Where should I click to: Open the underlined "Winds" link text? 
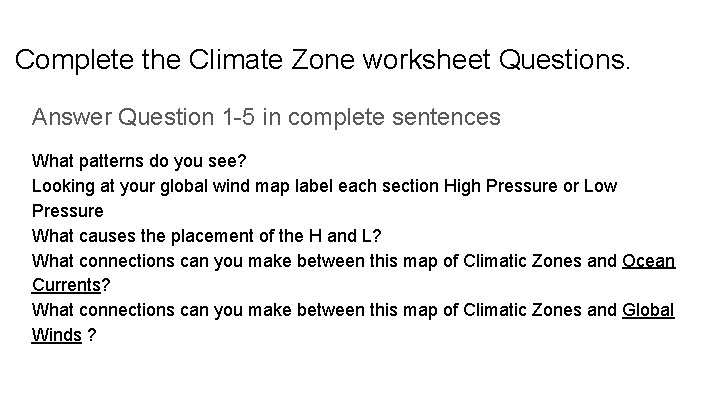[x=56, y=335]
